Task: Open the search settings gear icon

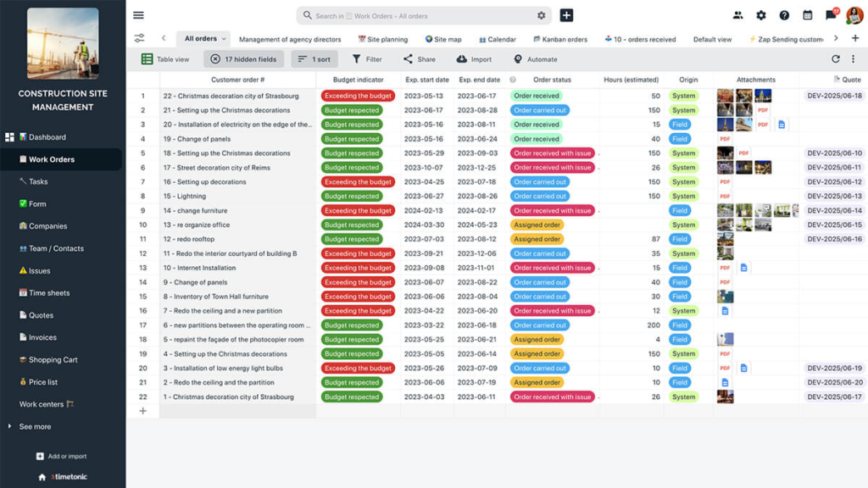Action: (x=541, y=15)
